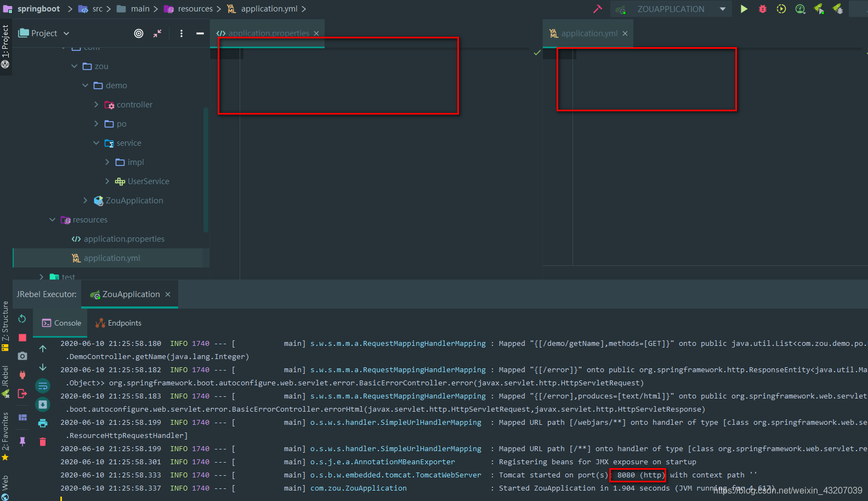Click application.yml in the breadcrumb bar

pos(269,9)
